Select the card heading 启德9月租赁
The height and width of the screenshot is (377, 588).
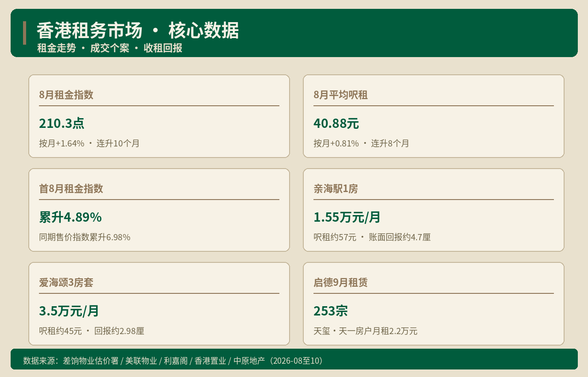click(340, 282)
